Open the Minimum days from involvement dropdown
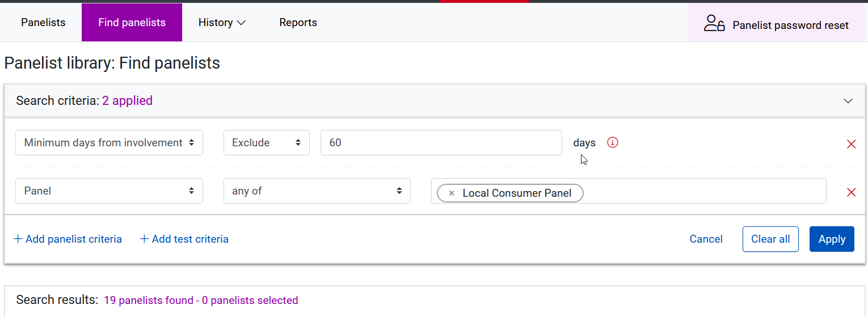Image resolution: width=868 pixels, height=317 pixels. pyautogui.click(x=109, y=143)
